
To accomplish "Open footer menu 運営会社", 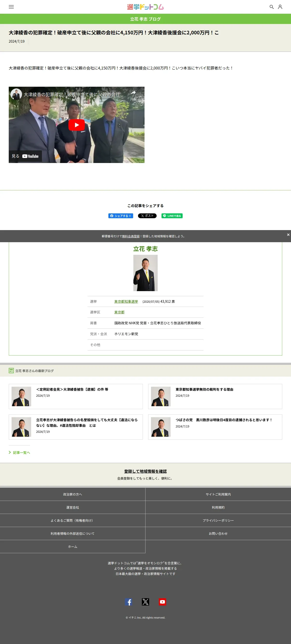I will click(x=73, y=507).
